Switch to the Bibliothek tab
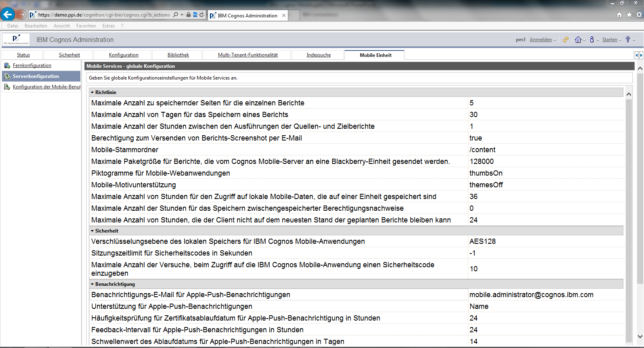This screenshot has width=644, height=348. tap(178, 55)
